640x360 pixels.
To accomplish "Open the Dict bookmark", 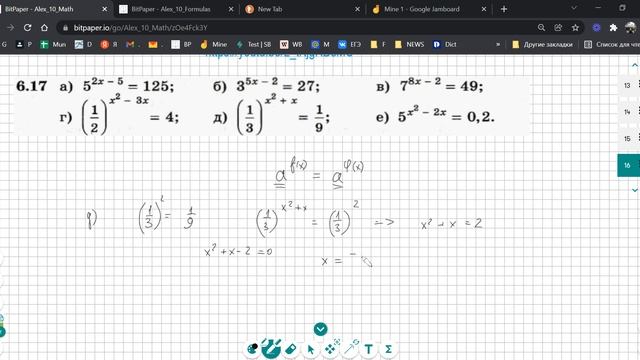I will 445,44.
